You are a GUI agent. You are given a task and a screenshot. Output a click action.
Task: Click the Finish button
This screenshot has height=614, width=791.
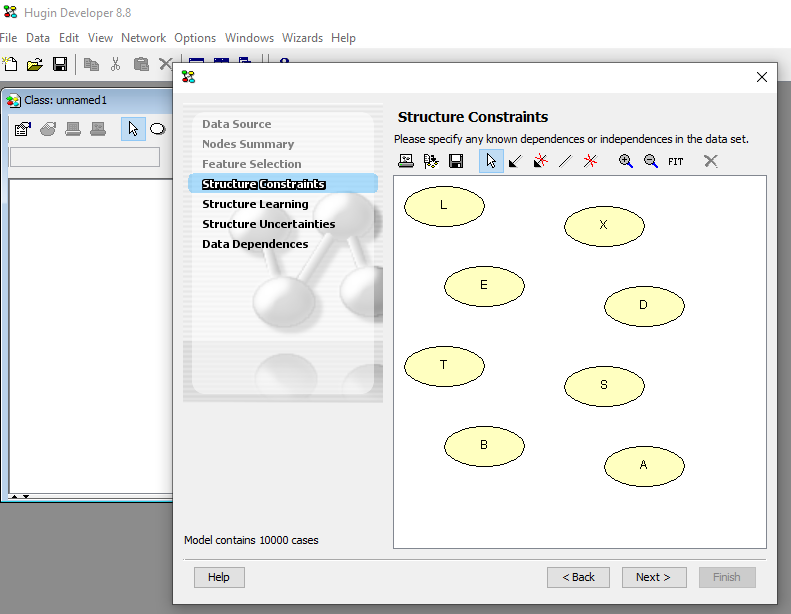(x=727, y=577)
